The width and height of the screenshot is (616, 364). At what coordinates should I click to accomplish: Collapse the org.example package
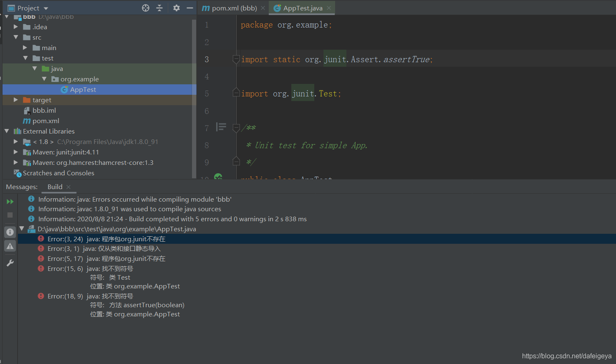44,79
